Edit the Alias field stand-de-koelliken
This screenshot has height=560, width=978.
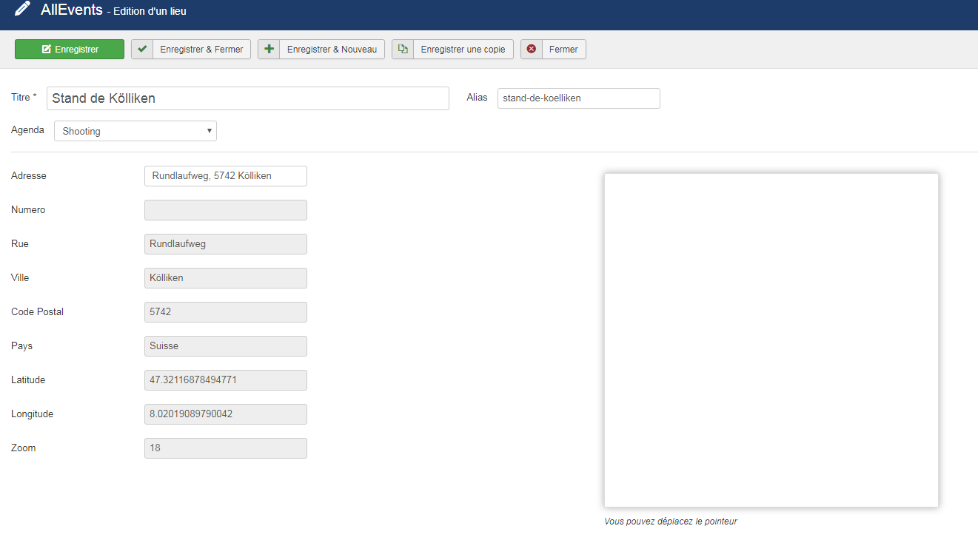pos(578,98)
